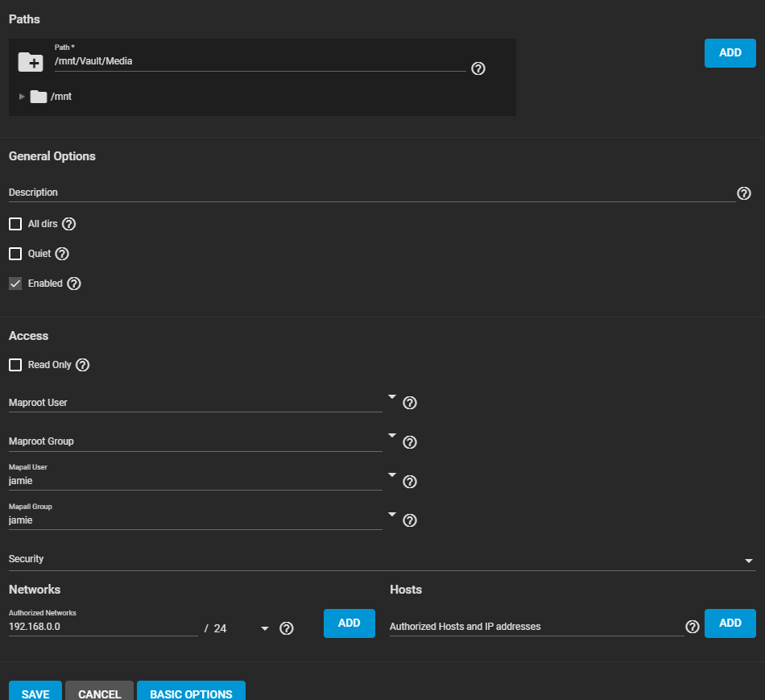
Task: Toggle the Read Only checkbox
Action: point(15,365)
